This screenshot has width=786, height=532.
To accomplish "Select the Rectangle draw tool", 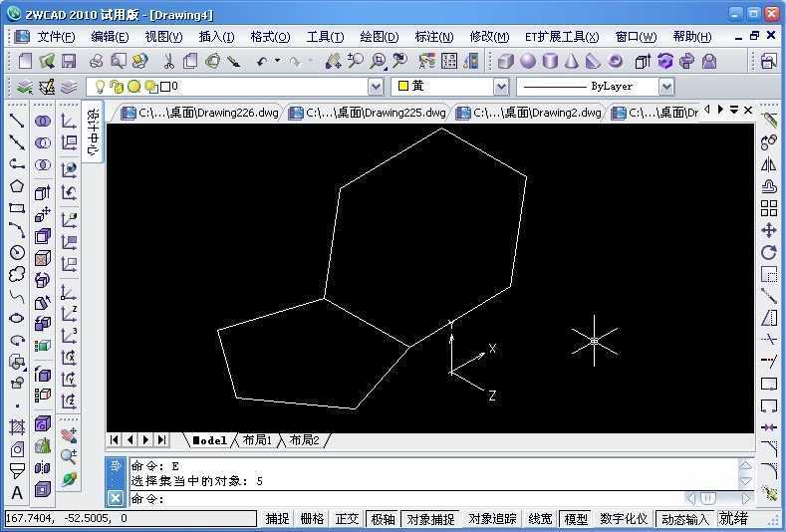I will coord(17,208).
